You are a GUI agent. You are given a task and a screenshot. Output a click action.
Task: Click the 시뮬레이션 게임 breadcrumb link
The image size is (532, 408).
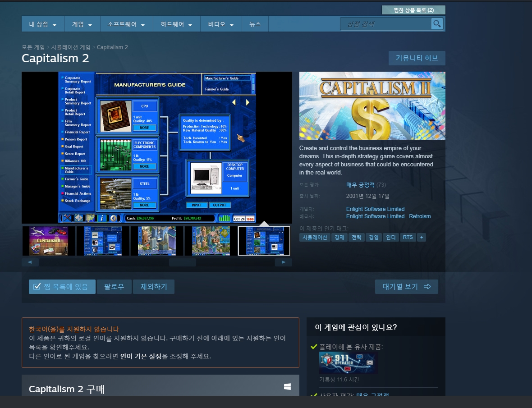point(71,47)
